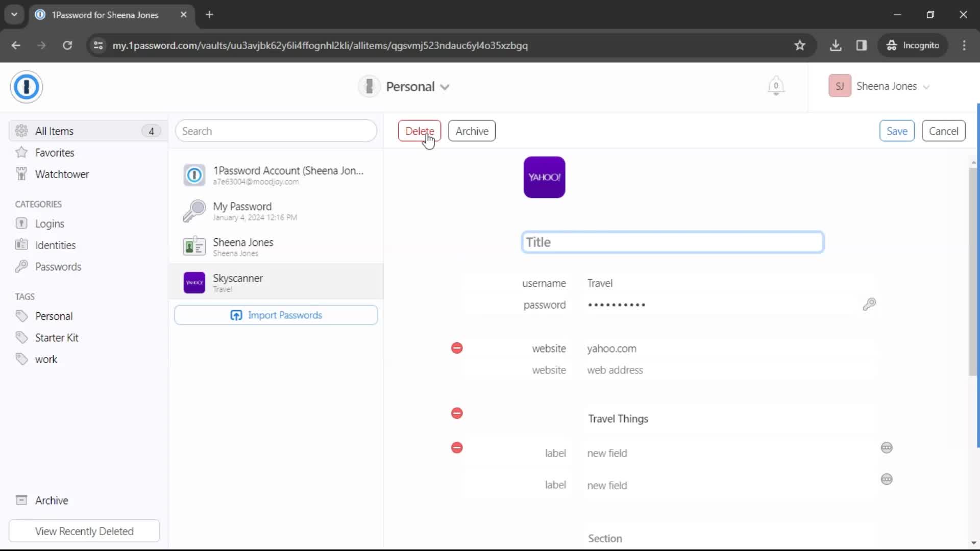
Task: Select All Items in sidebar
Action: (x=88, y=131)
